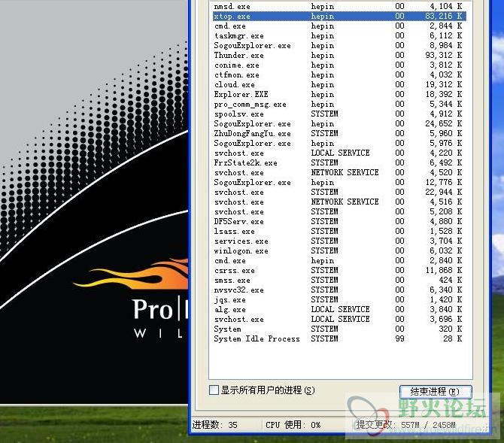Select the nvsvc32.exe process row

pyautogui.click(x=339, y=290)
